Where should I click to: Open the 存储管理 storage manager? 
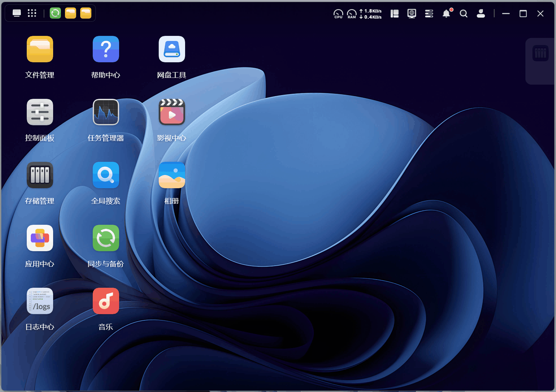click(40, 175)
